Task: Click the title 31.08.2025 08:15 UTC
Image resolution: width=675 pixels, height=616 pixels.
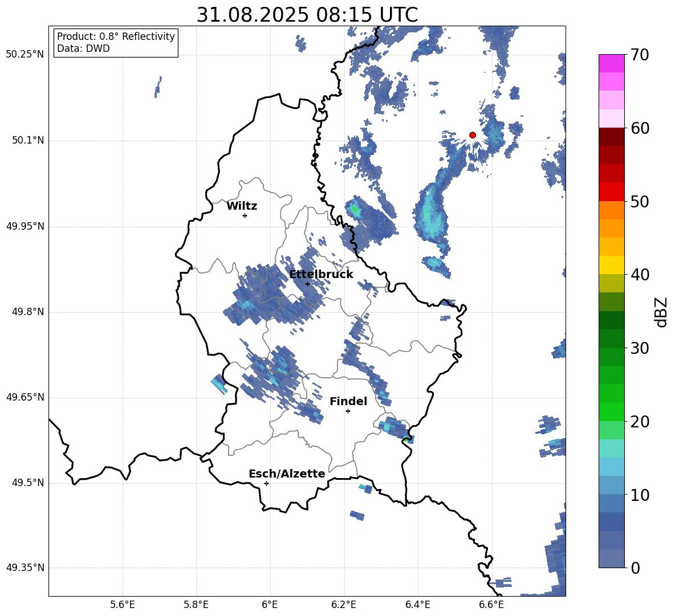Action: click(307, 15)
